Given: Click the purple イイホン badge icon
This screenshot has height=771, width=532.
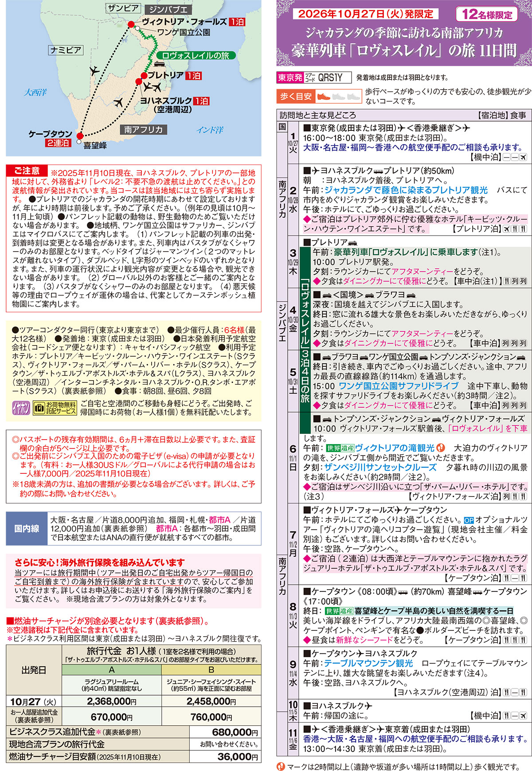Looking at the screenshot, I should pyautogui.click(x=21, y=408).
